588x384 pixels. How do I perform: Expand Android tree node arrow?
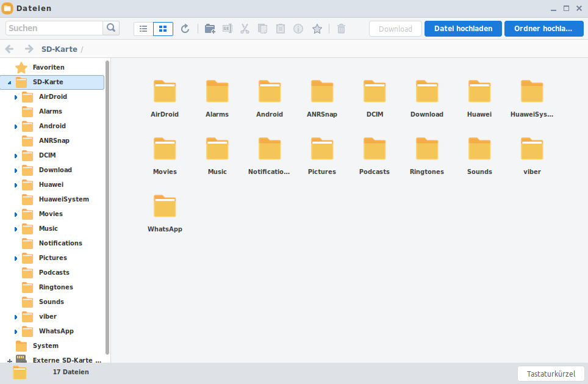tap(16, 126)
